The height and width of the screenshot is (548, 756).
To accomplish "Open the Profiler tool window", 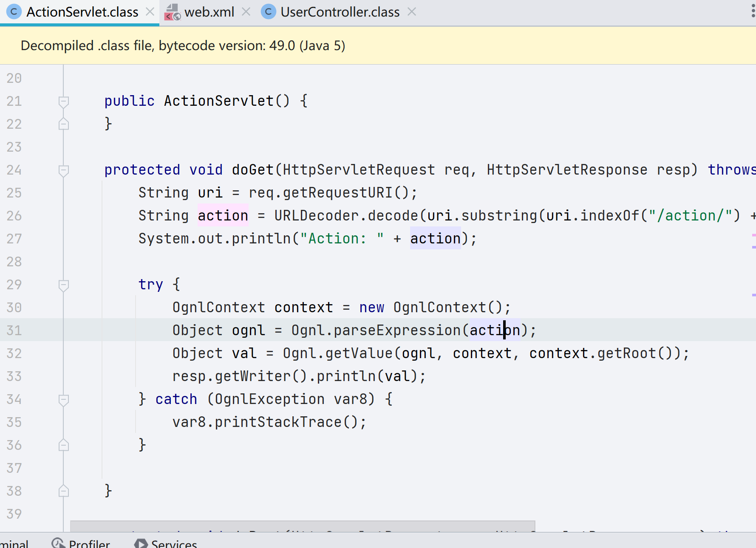I will [x=81, y=543].
